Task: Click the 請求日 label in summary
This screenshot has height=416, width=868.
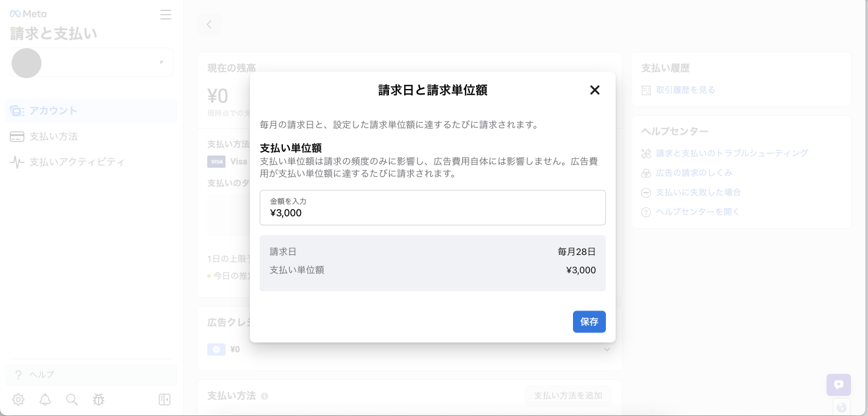Action: point(283,251)
